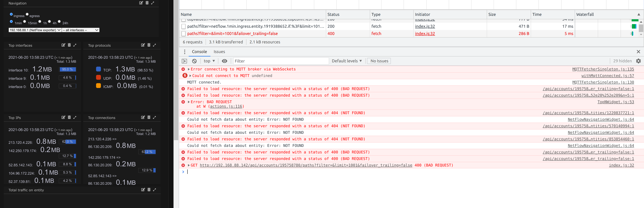Image resolution: width=644 pixels, height=208 pixels.
Task: Create a live expression with the eye icon
Action: tap(224, 61)
